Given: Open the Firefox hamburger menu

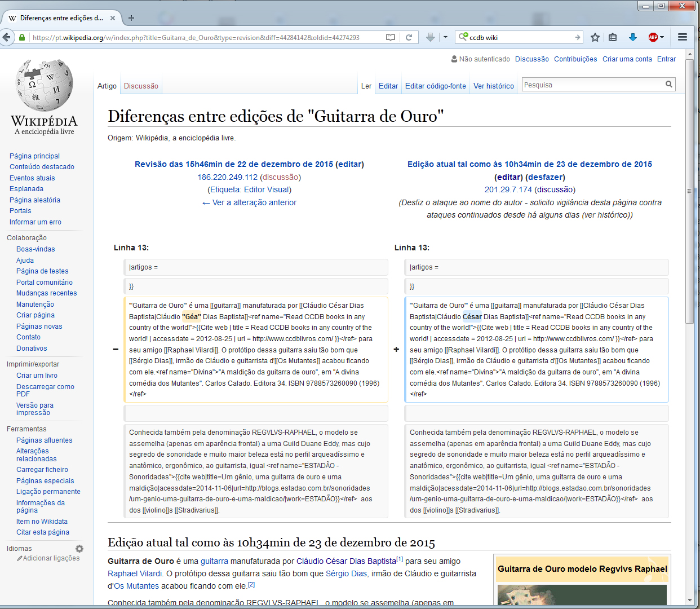Looking at the screenshot, I should [683, 37].
